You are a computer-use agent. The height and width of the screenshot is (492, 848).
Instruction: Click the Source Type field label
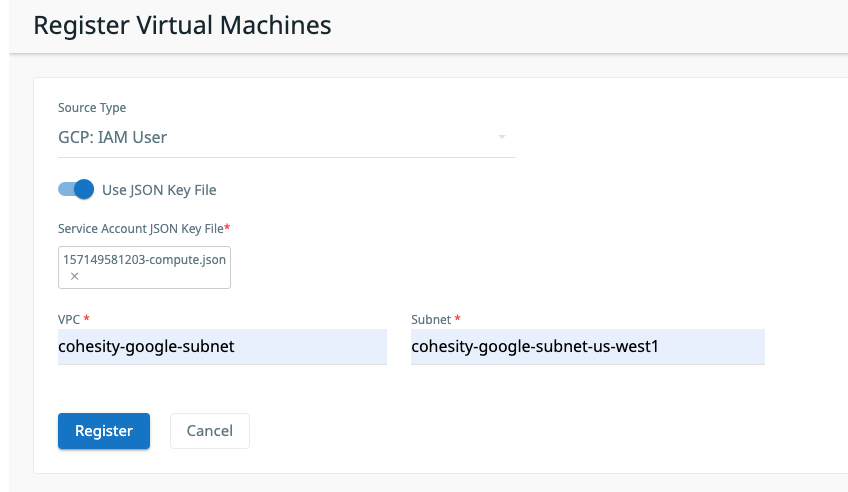[x=92, y=108]
